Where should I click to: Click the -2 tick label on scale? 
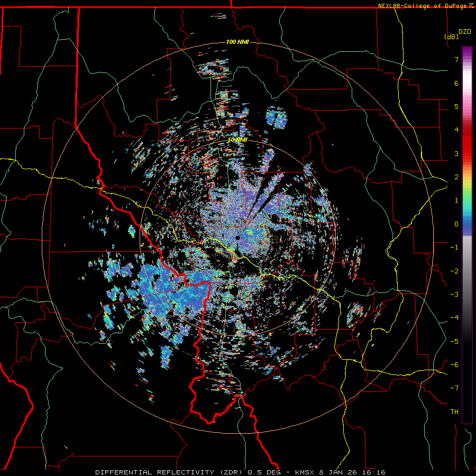pos(454,271)
